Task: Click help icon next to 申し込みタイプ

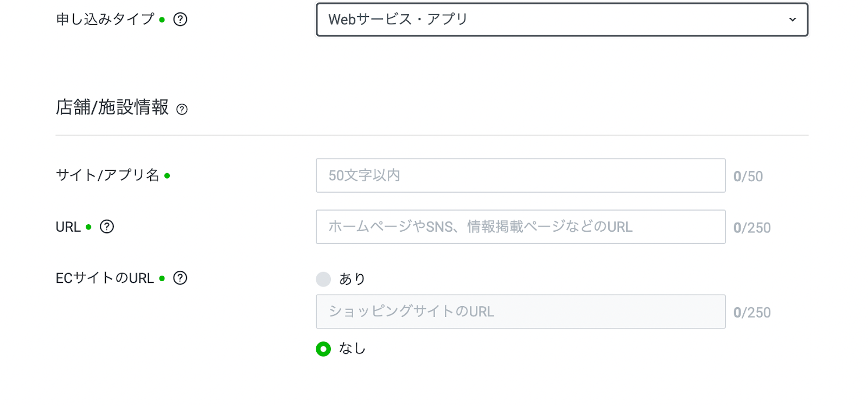Action: 180,20
